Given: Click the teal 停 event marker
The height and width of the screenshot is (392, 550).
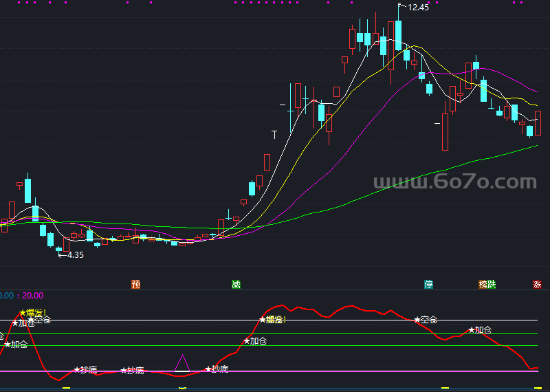Looking at the screenshot, I should tap(428, 284).
